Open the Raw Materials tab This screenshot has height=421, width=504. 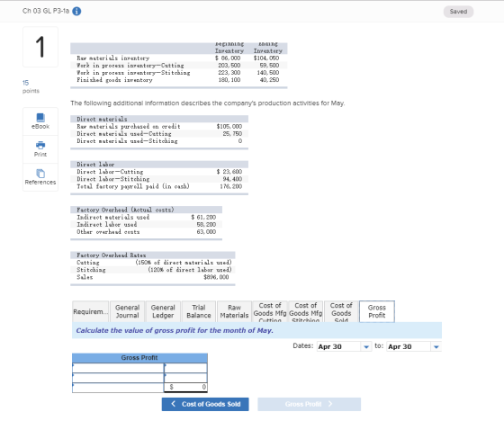[x=234, y=312]
